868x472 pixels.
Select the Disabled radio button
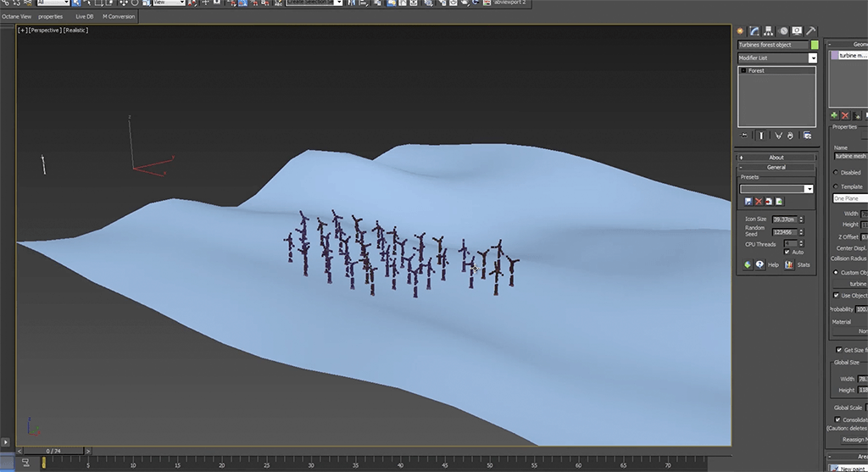pos(837,172)
